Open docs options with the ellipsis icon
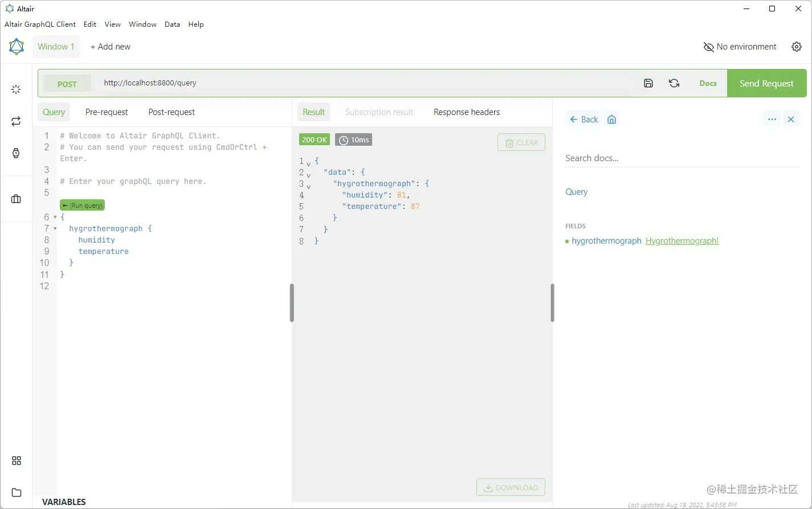The height and width of the screenshot is (509, 812). tap(772, 119)
